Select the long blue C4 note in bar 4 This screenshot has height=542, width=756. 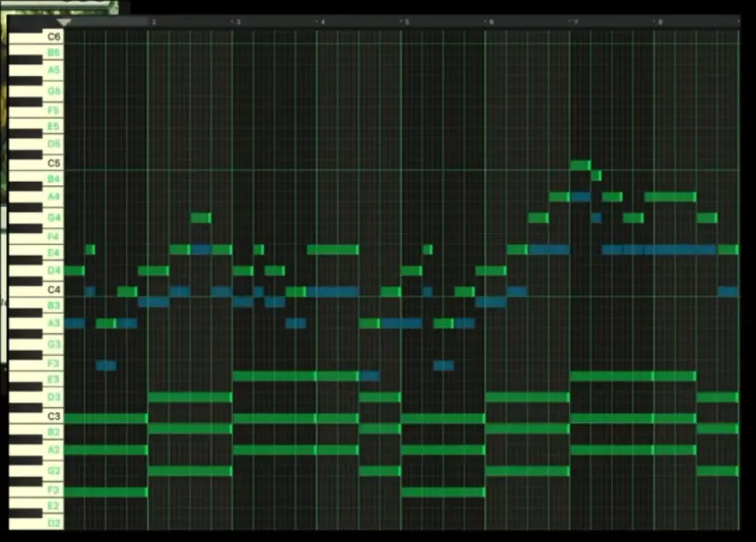point(332,292)
